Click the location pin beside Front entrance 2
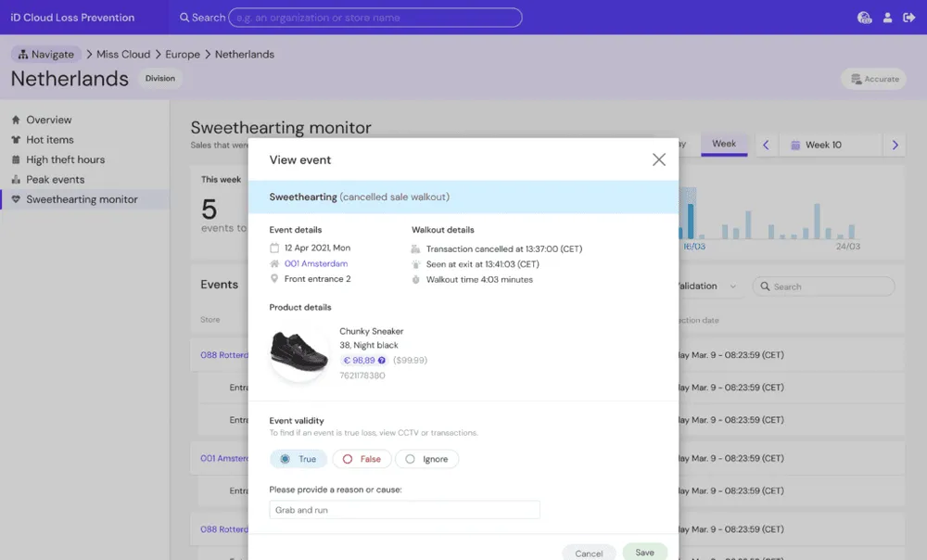Viewport: 927px width, 560px height. (274, 278)
